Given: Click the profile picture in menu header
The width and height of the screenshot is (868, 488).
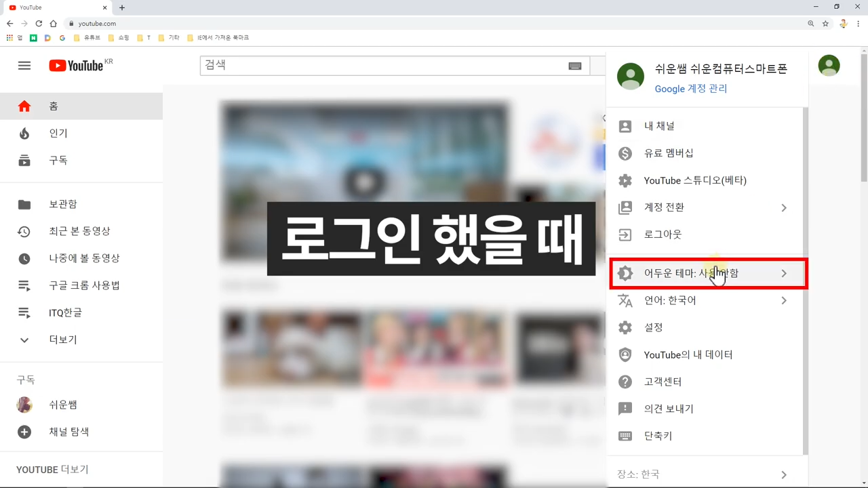Looking at the screenshot, I should (631, 77).
